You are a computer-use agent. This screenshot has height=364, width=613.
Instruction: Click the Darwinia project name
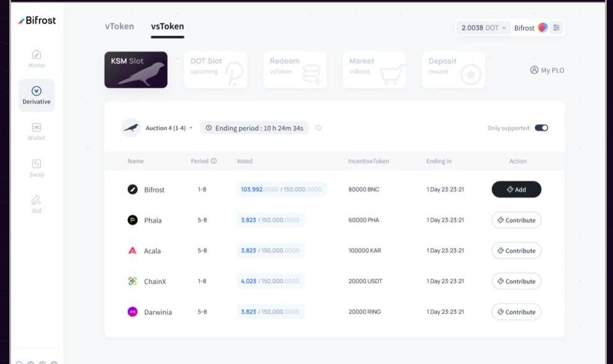158,312
